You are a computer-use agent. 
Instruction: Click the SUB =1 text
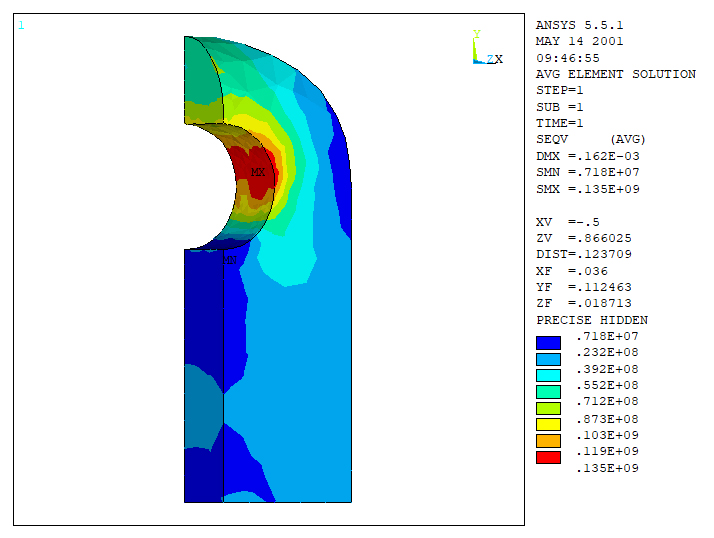click(x=560, y=107)
